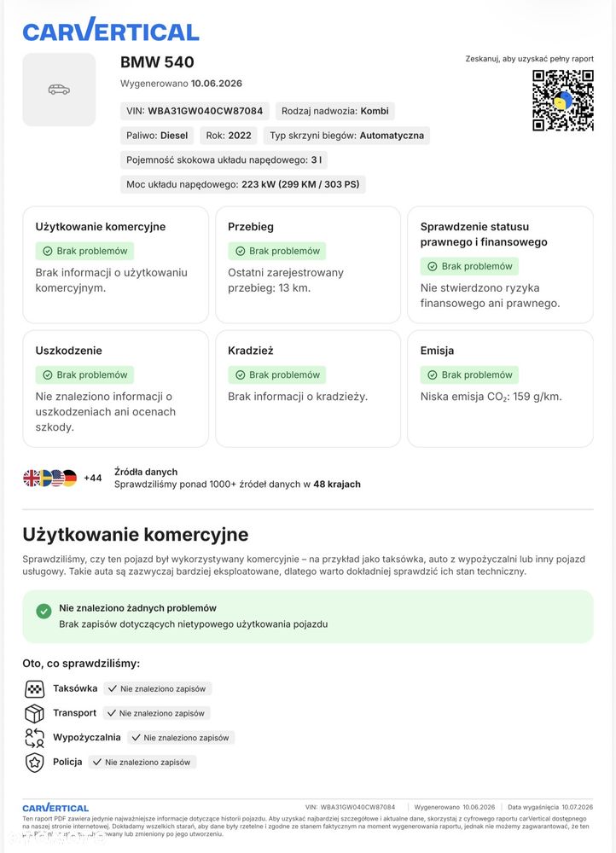Image resolution: width=616 pixels, height=853 pixels.
Task: Select the VIN number tag
Action: click(x=195, y=111)
